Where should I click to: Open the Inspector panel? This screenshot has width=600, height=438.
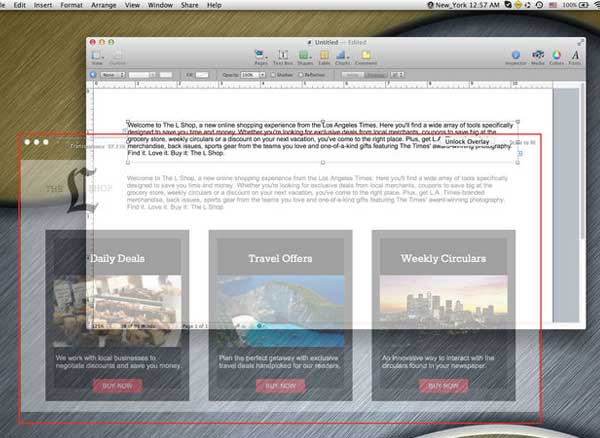[516, 57]
